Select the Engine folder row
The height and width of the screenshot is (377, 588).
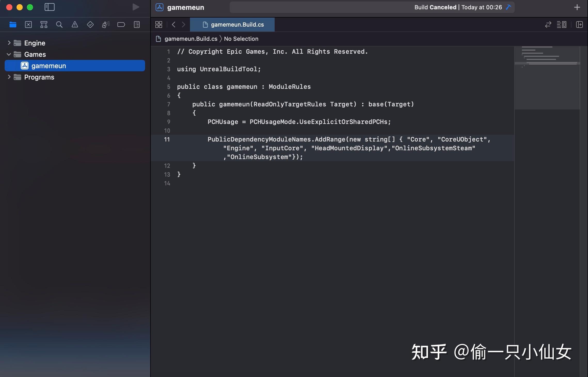point(75,43)
